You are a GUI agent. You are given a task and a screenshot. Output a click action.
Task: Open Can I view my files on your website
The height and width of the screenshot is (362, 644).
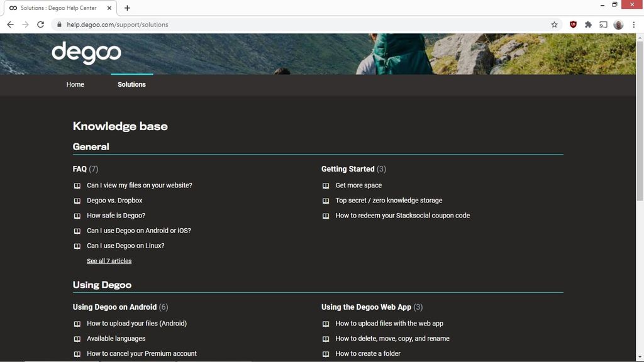click(x=140, y=185)
